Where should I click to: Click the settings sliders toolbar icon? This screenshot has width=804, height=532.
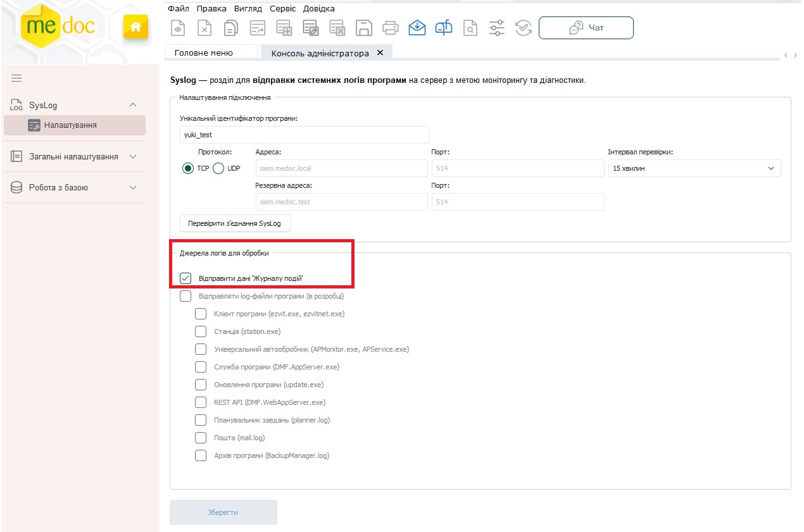497,28
